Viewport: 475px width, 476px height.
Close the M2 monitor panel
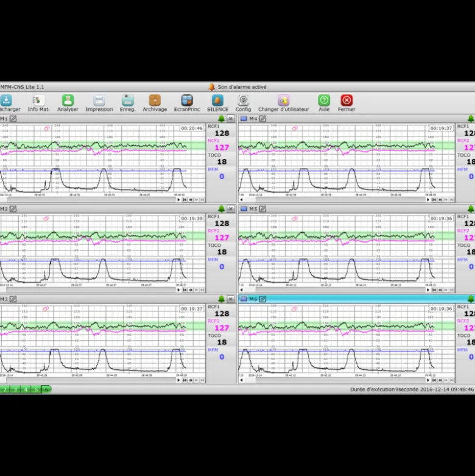pos(231,209)
